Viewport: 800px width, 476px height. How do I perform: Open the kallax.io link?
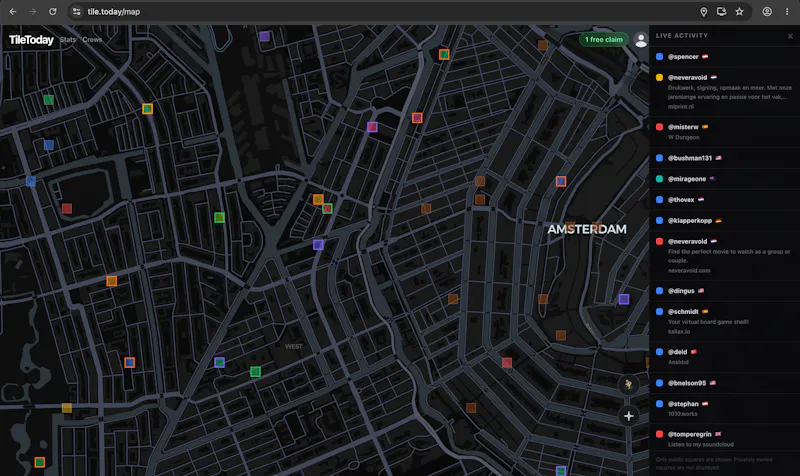click(679, 332)
